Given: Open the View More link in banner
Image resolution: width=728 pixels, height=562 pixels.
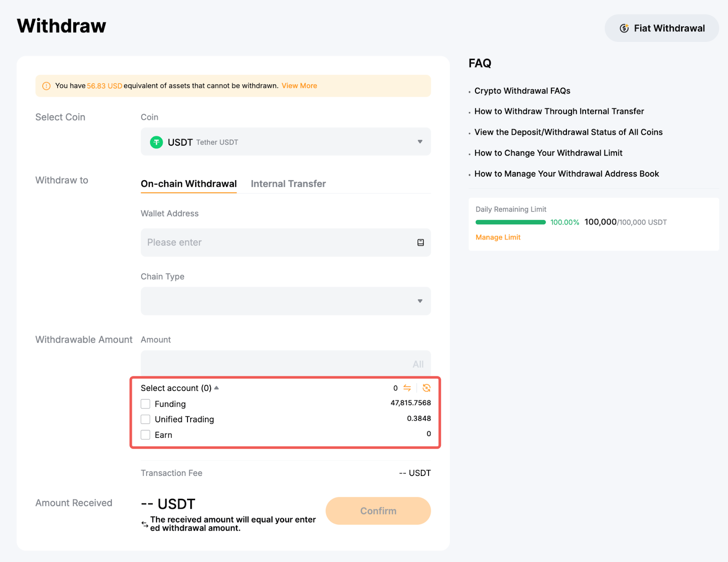Looking at the screenshot, I should 299,86.
